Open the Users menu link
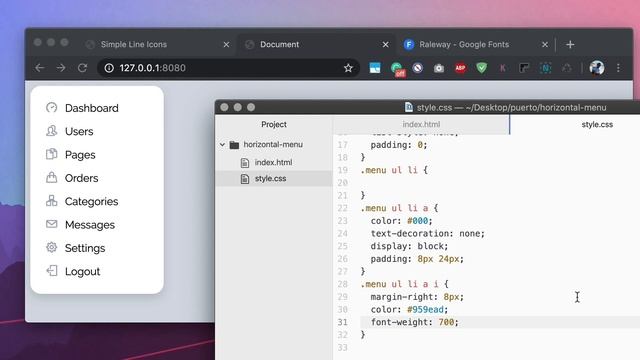This screenshot has width=640, height=360. (79, 131)
